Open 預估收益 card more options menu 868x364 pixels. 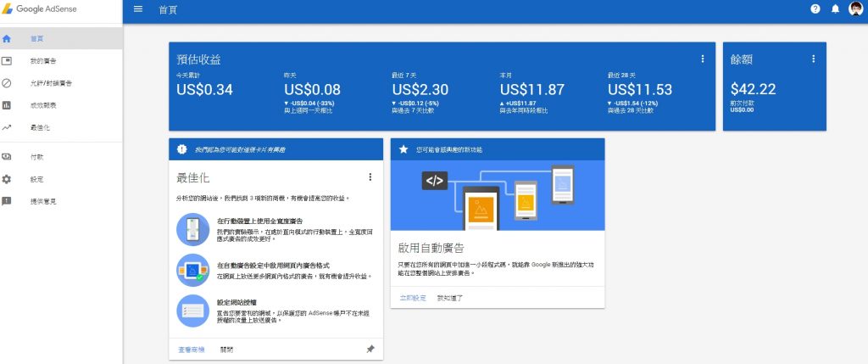(702, 59)
